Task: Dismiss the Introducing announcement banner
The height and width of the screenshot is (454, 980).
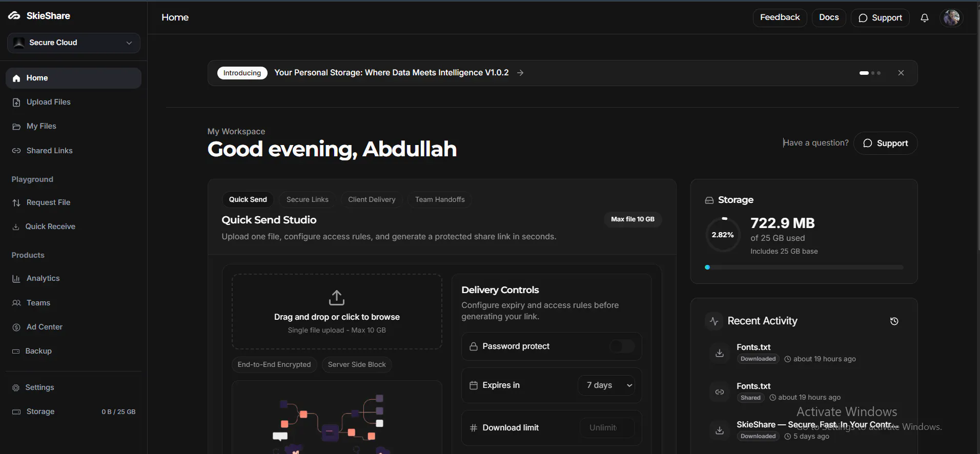Action: pyautogui.click(x=901, y=73)
